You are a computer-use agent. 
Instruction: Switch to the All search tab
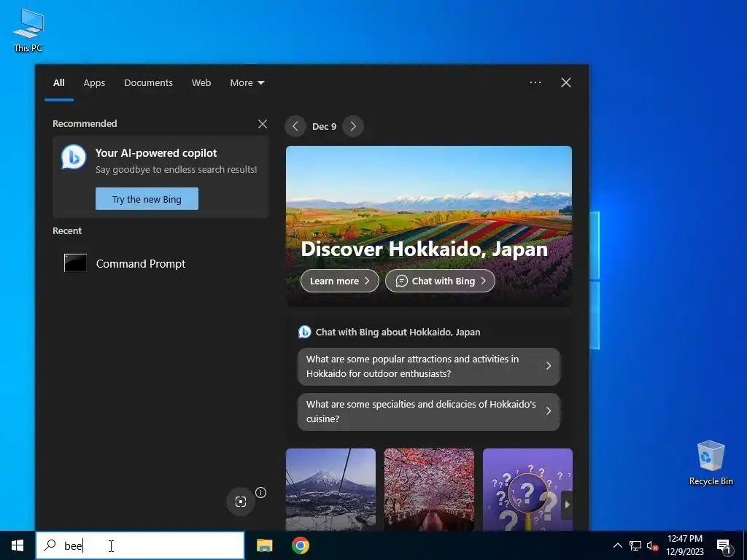[x=58, y=83]
